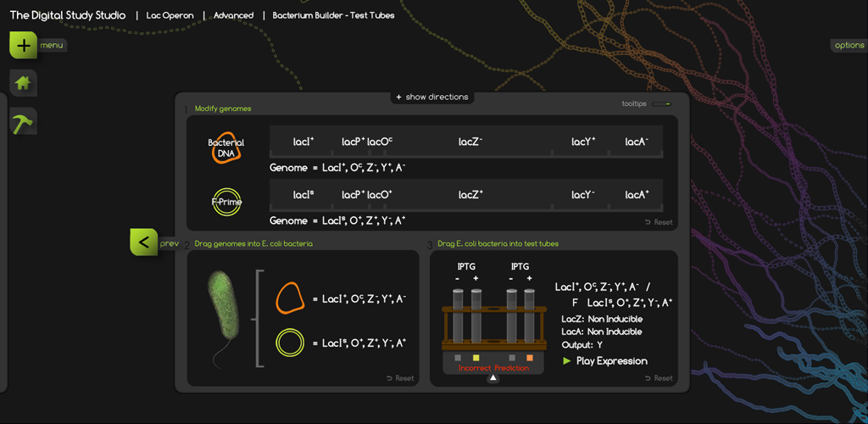Select the F-Prime plasmid icon
The image size is (868, 424).
pyautogui.click(x=226, y=202)
